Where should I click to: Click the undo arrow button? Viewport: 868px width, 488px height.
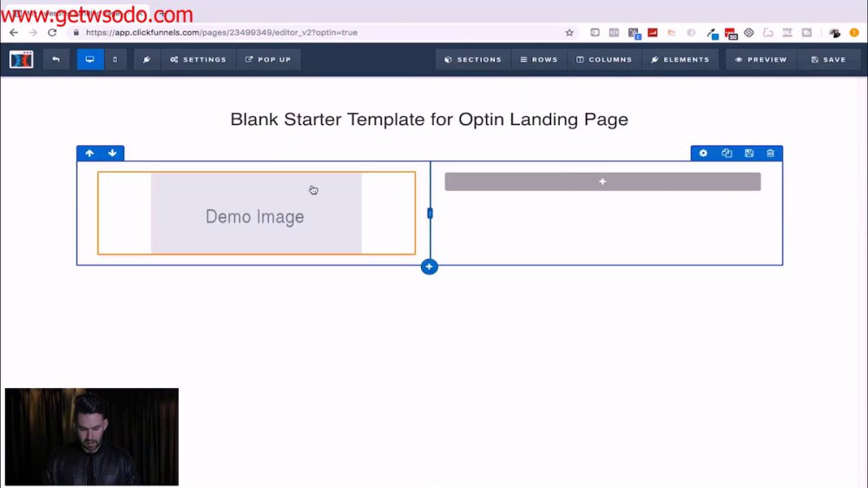tap(56, 59)
